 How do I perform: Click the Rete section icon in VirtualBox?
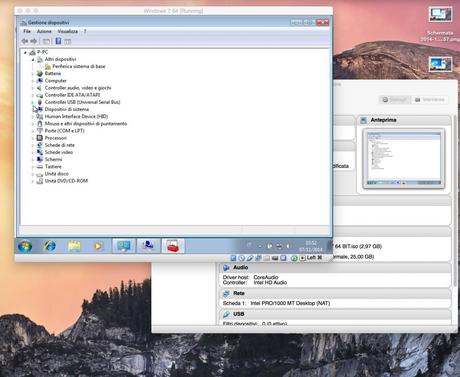226,294
